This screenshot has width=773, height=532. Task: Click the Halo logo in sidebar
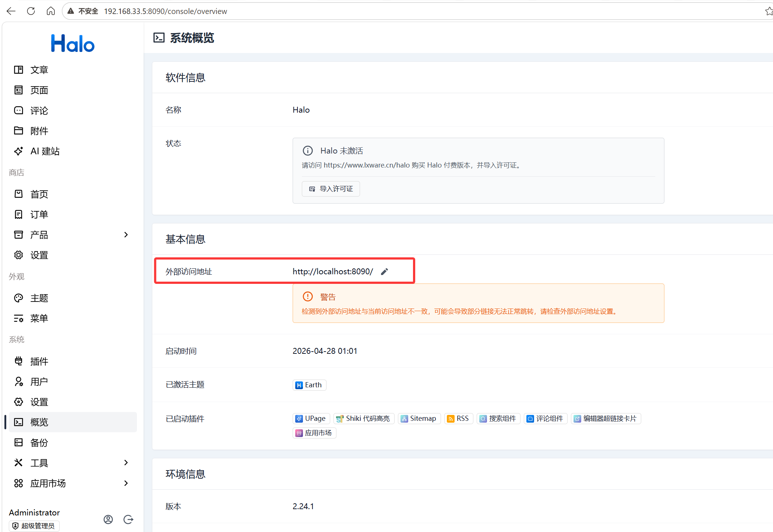73,43
